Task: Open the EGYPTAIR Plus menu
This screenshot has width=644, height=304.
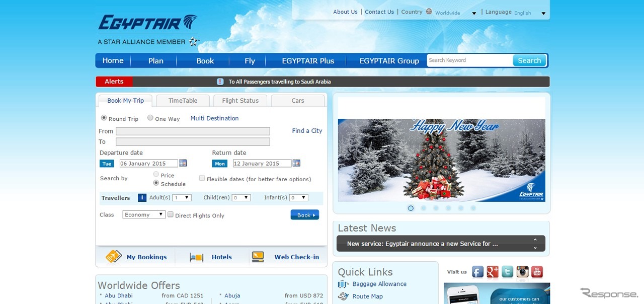Action: click(308, 61)
